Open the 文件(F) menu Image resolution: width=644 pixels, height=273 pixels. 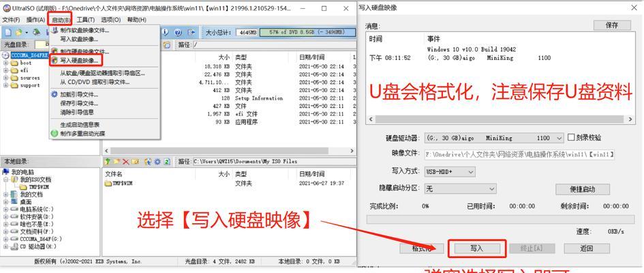pos(11,20)
